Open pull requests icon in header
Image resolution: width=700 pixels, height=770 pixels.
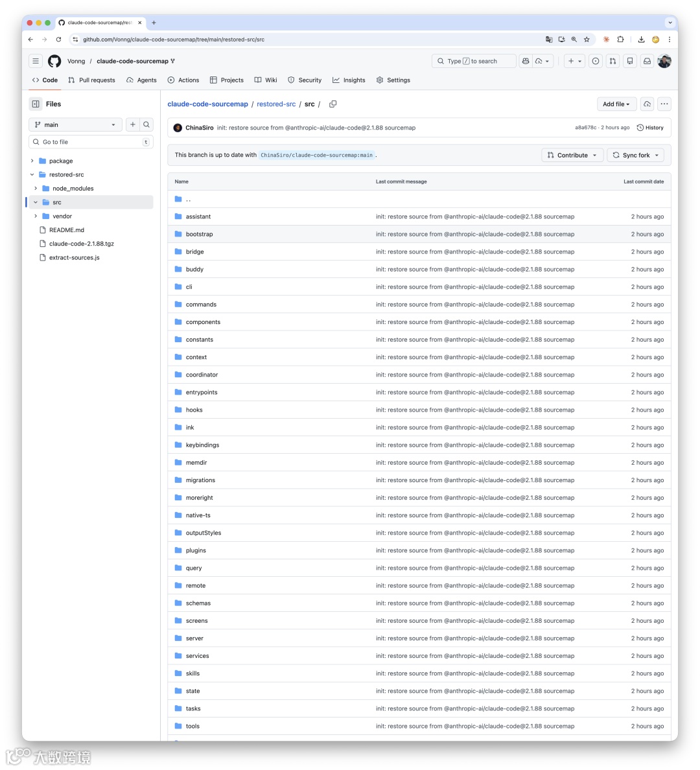tap(612, 61)
